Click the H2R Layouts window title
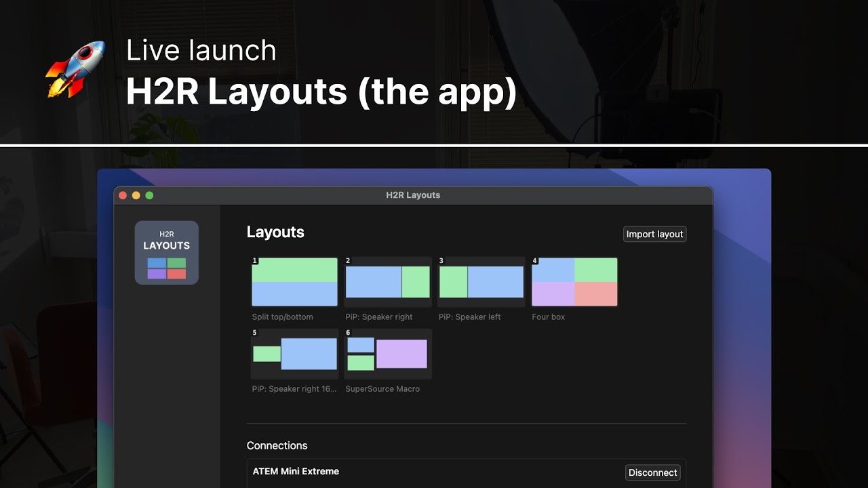This screenshot has width=868, height=488. point(413,195)
